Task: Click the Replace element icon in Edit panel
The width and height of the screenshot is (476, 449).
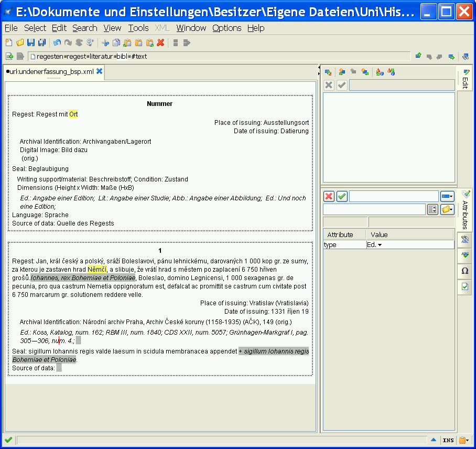Action: click(x=328, y=72)
